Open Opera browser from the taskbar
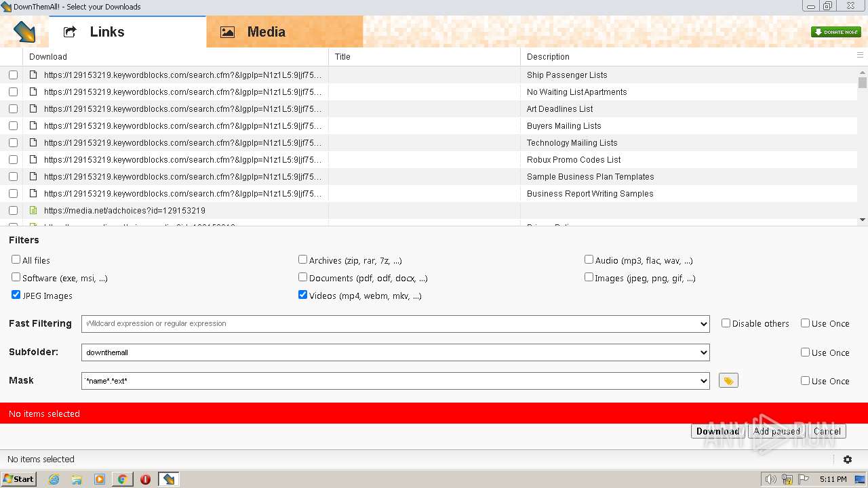The height and width of the screenshot is (488, 868). (145, 479)
